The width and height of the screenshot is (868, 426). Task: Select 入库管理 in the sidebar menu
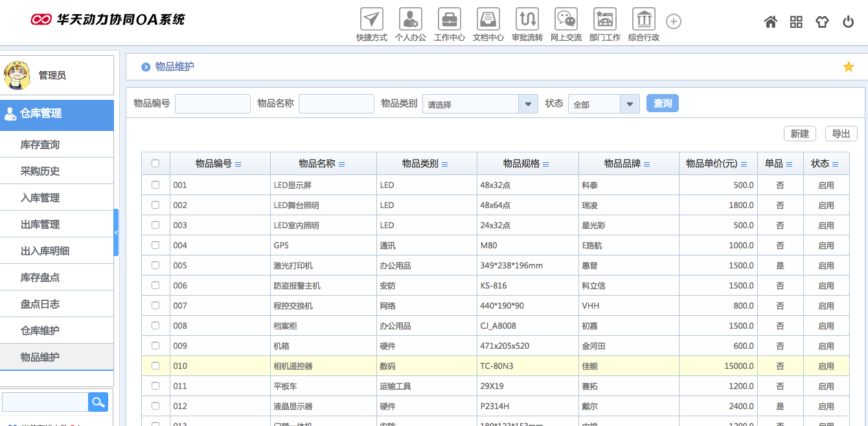click(x=40, y=198)
